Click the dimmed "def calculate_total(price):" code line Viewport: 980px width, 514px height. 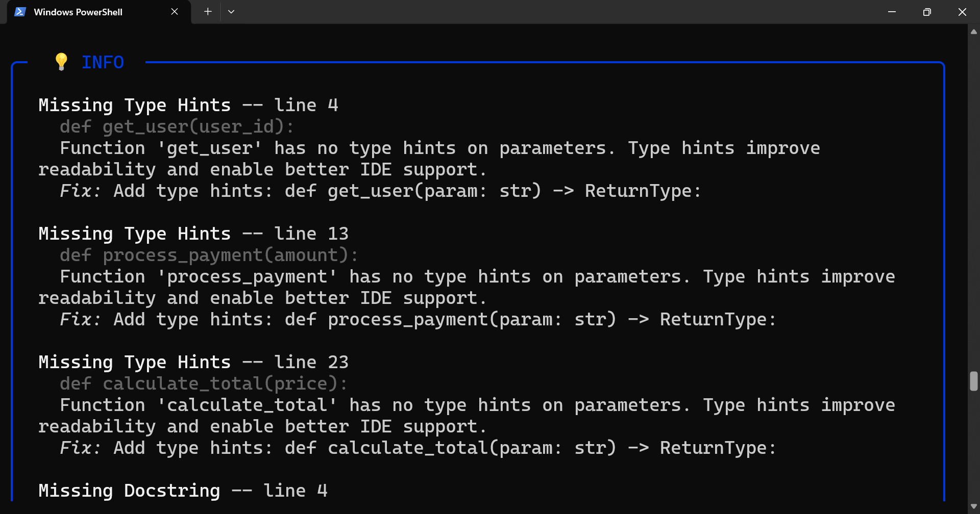click(204, 383)
